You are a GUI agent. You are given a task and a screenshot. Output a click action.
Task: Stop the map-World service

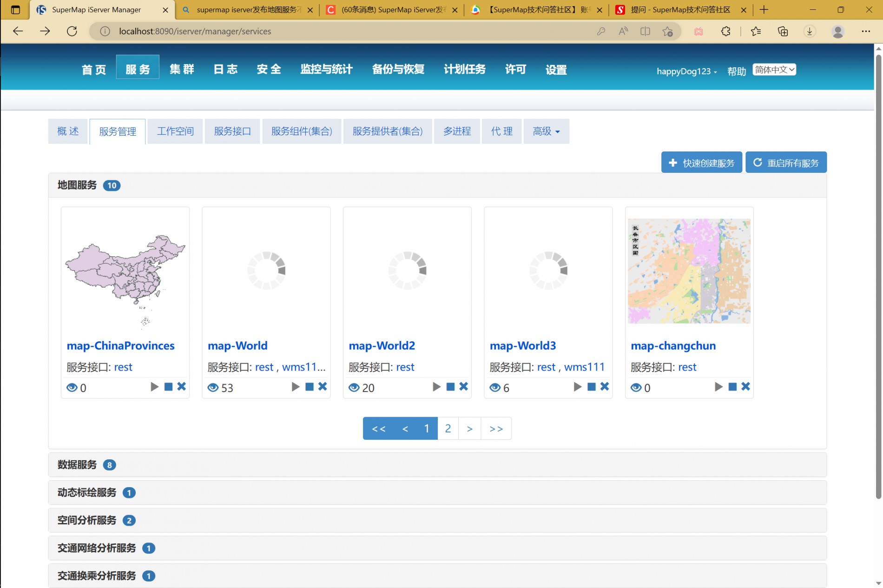310,387
